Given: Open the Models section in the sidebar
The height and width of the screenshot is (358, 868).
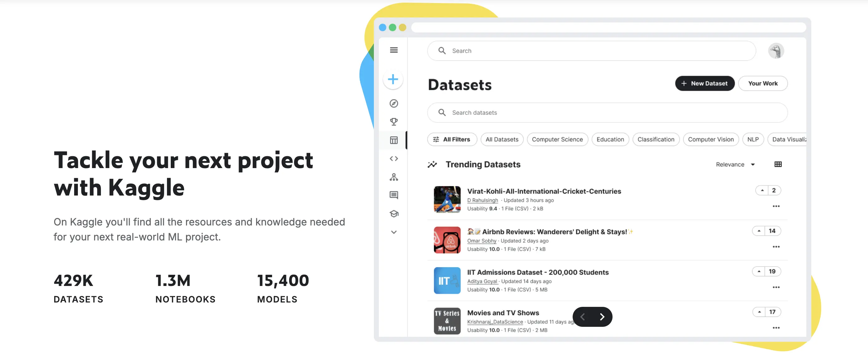Looking at the screenshot, I should pyautogui.click(x=393, y=177).
